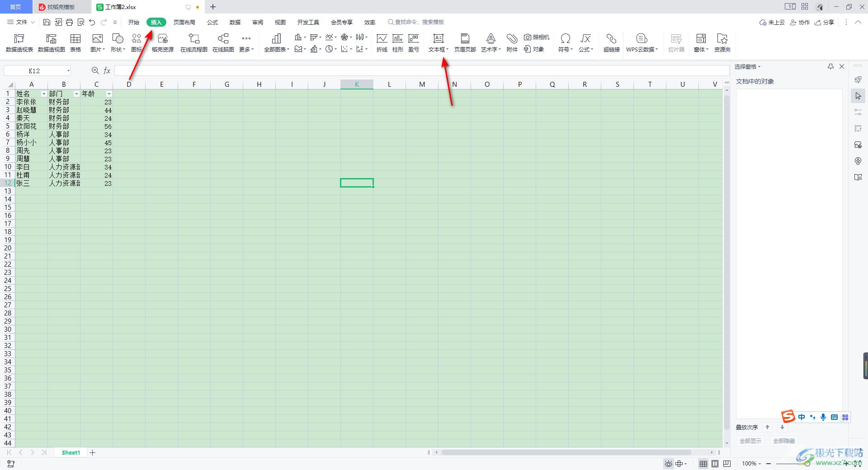The image size is (868, 470).
Task: Switch to page break preview
Action: coord(727,464)
